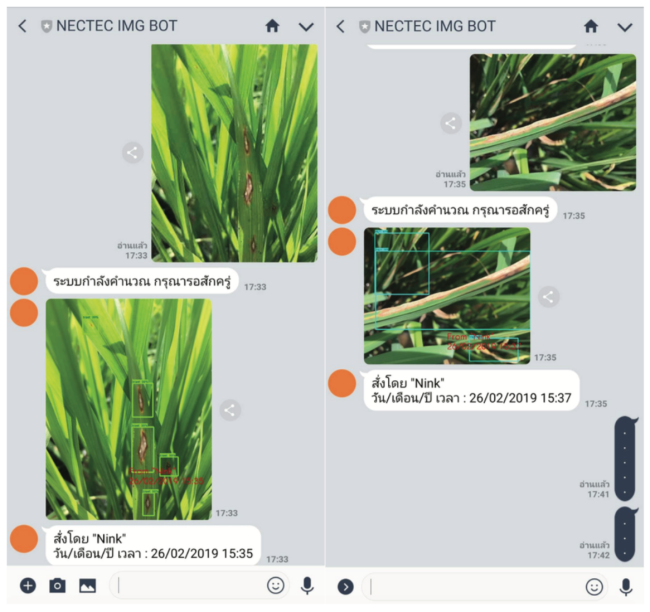Share the sent rice leaf photo at 17:33
650x612 pixels.
133,153
